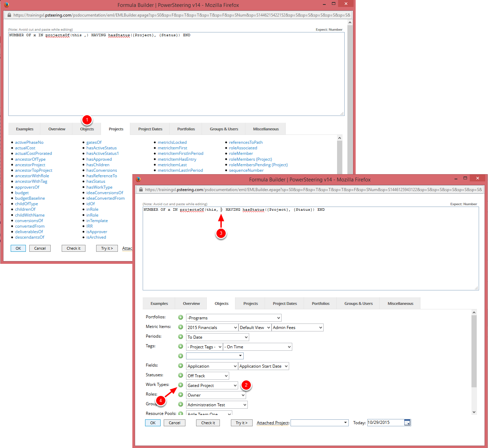Click the padlock icon in back window address bar
Viewport: 488px width, 448px height.
point(9,15)
